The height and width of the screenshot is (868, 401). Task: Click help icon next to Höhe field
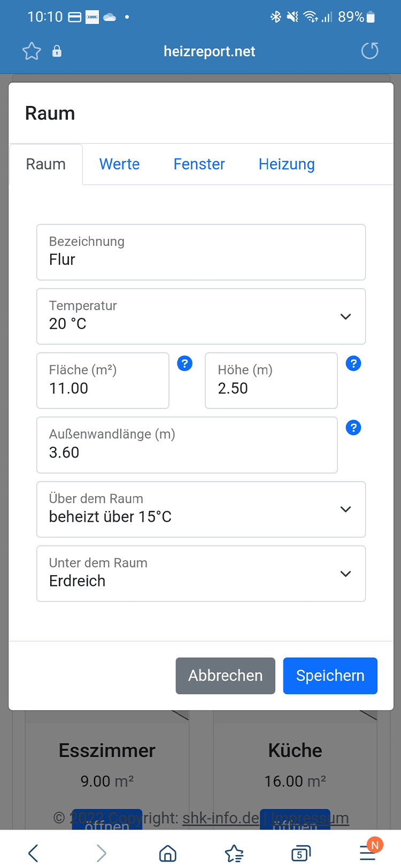coord(353,364)
